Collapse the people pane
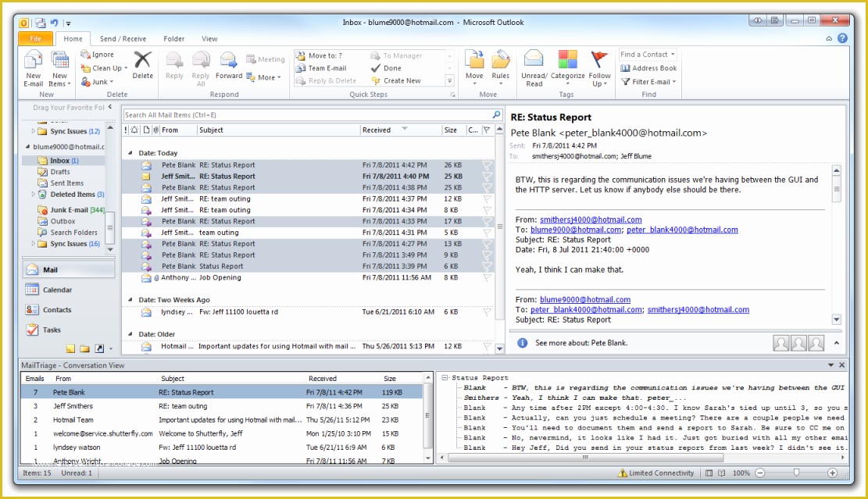The height and width of the screenshot is (499, 868). tap(837, 343)
